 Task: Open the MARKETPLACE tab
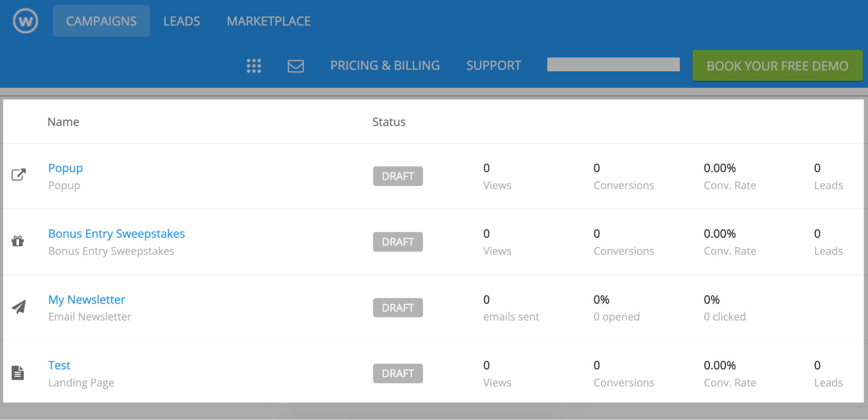tap(268, 20)
